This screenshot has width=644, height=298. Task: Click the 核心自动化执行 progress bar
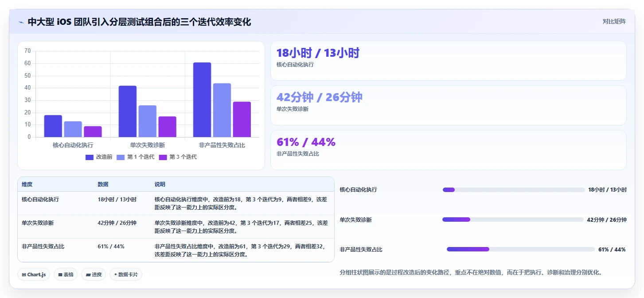pos(514,190)
